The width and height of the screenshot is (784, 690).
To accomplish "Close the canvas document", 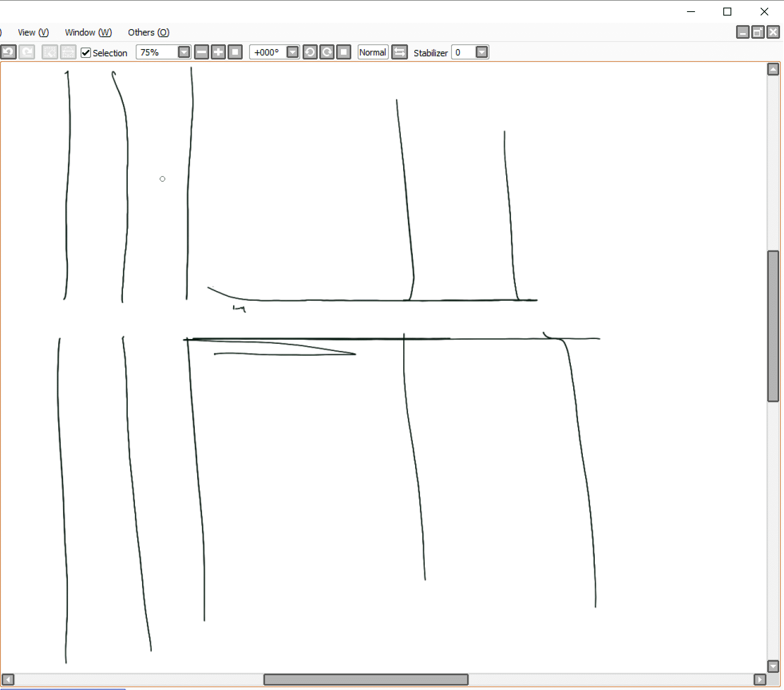I will (773, 32).
